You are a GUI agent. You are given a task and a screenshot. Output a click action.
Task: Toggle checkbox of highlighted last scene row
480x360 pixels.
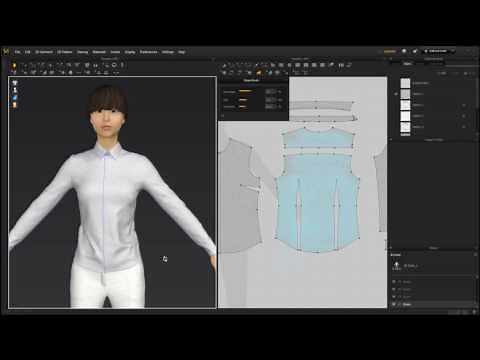[394, 304]
